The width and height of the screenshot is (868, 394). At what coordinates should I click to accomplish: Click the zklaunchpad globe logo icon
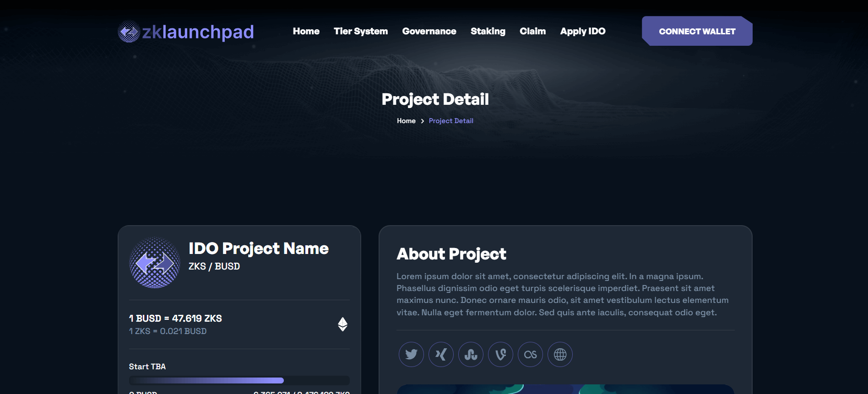[x=129, y=32]
